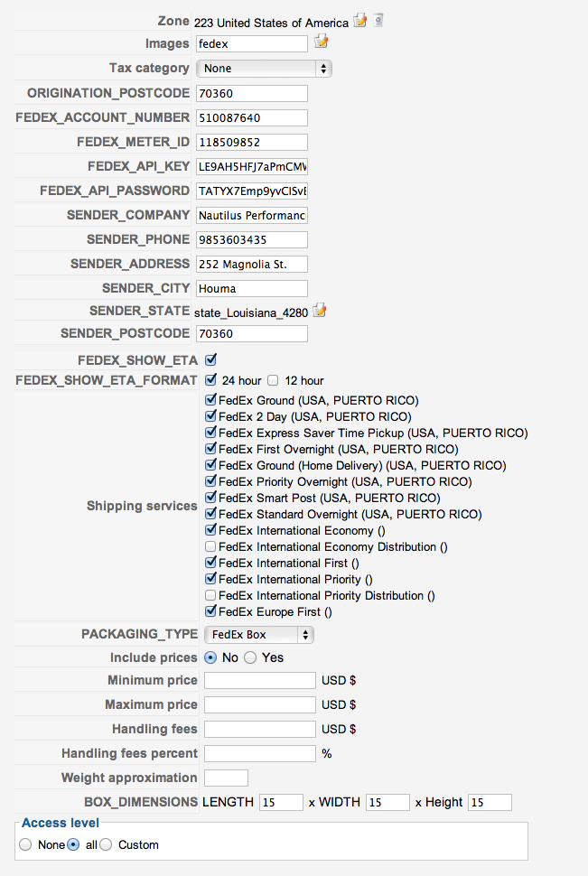Click the Zone edit icon
Screen dimensions: 588x876
pyautogui.click(x=360, y=21)
